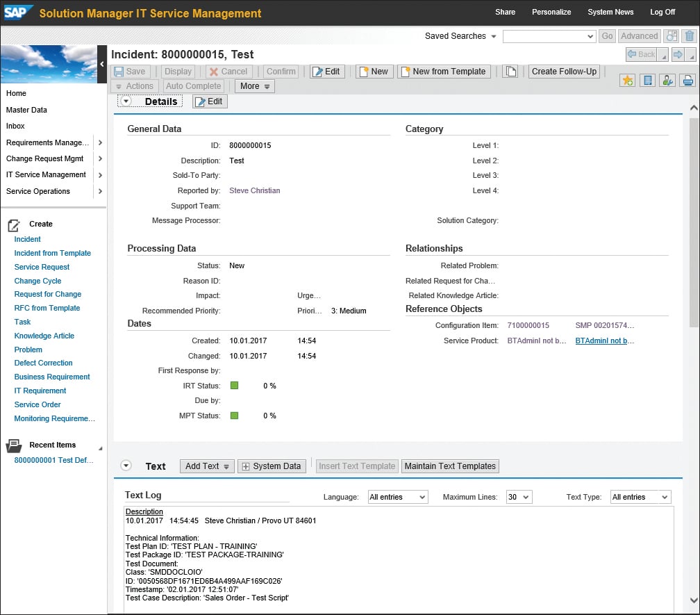700x615 pixels.
Task: Delete saved search with the trash icon
Action: [x=689, y=35]
